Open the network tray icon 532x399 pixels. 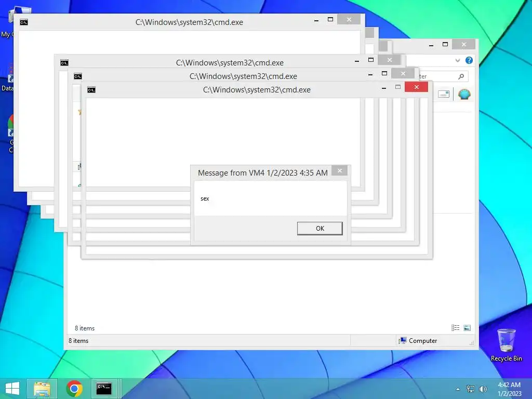point(471,389)
